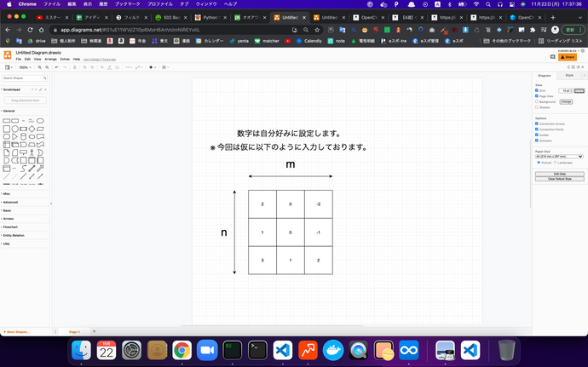Click the draw.io orange logo icon

[x=8, y=55]
